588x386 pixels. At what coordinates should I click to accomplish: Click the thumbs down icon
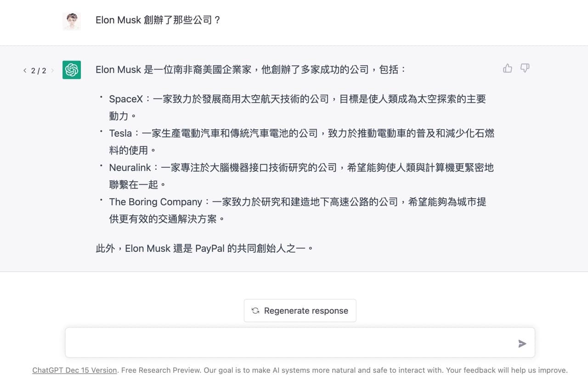coord(525,68)
